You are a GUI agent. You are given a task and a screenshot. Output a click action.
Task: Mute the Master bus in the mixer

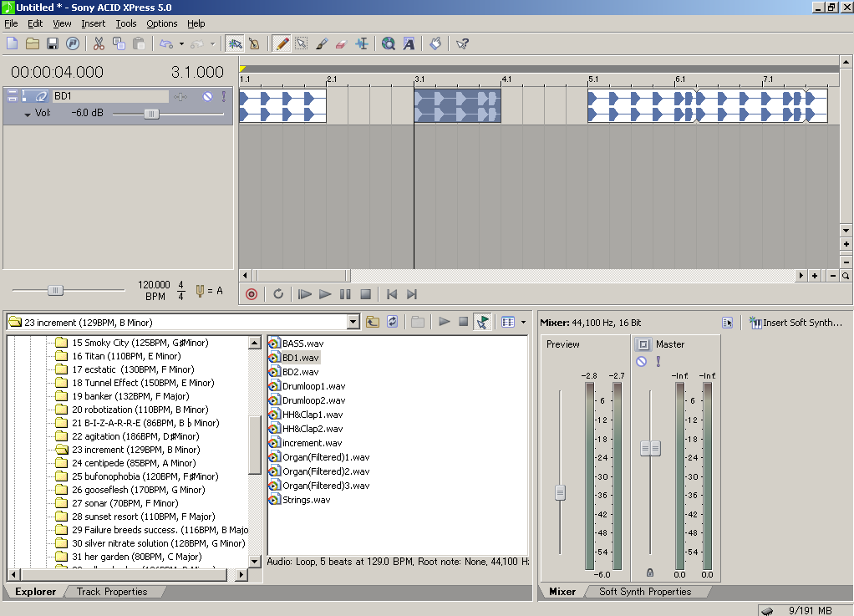641,361
